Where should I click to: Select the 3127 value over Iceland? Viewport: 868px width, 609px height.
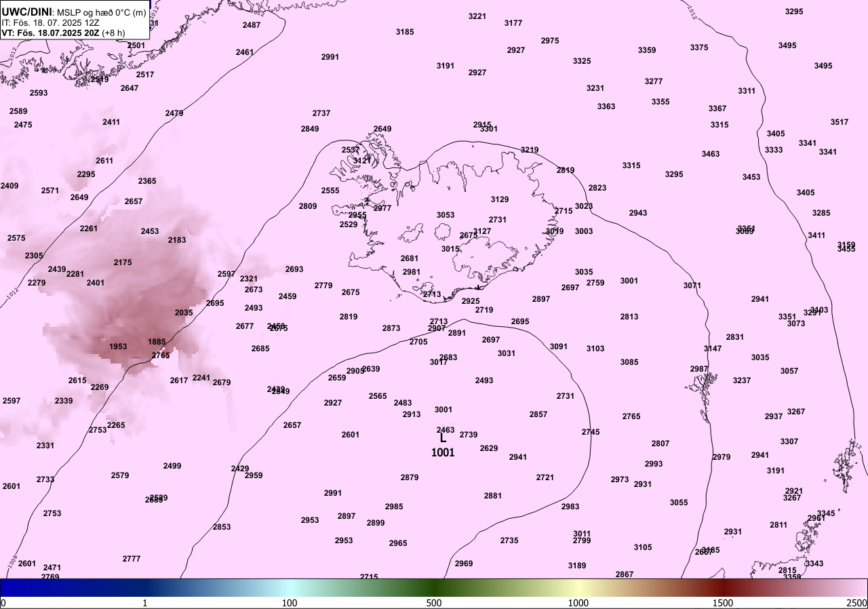pyautogui.click(x=482, y=231)
